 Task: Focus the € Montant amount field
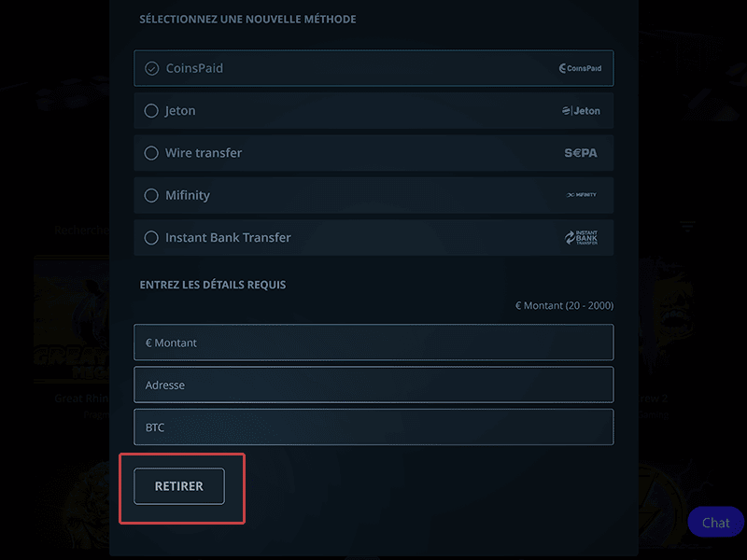point(373,343)
